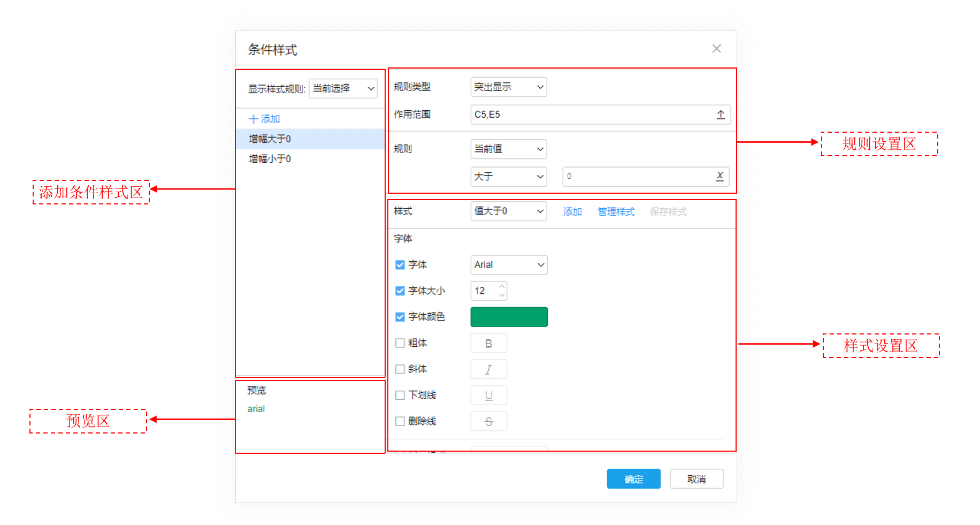
Task: Click the 确定 button
Action: pos(633,478)
